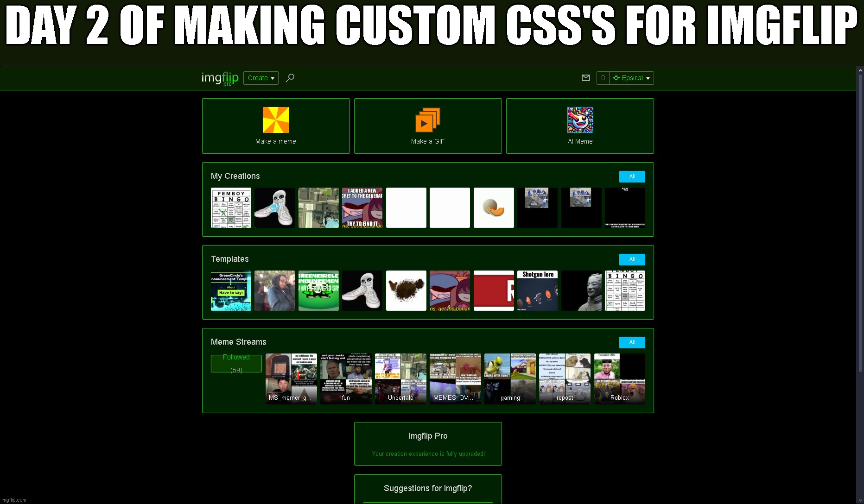Image resolution: width=864 pixels, height=504 pixels.
Task: Open the Roblox meme stream tile
Action: point(619,379)
